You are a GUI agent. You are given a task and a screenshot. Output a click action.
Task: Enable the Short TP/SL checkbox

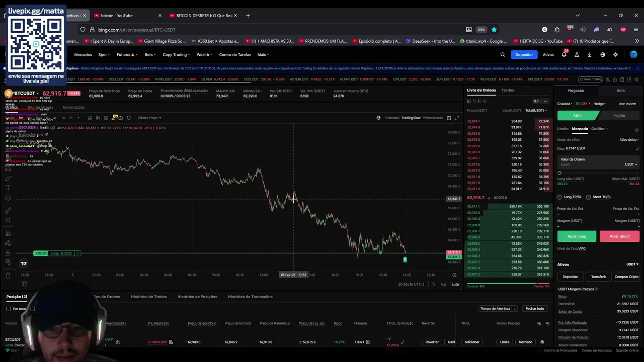coord(588,197)
